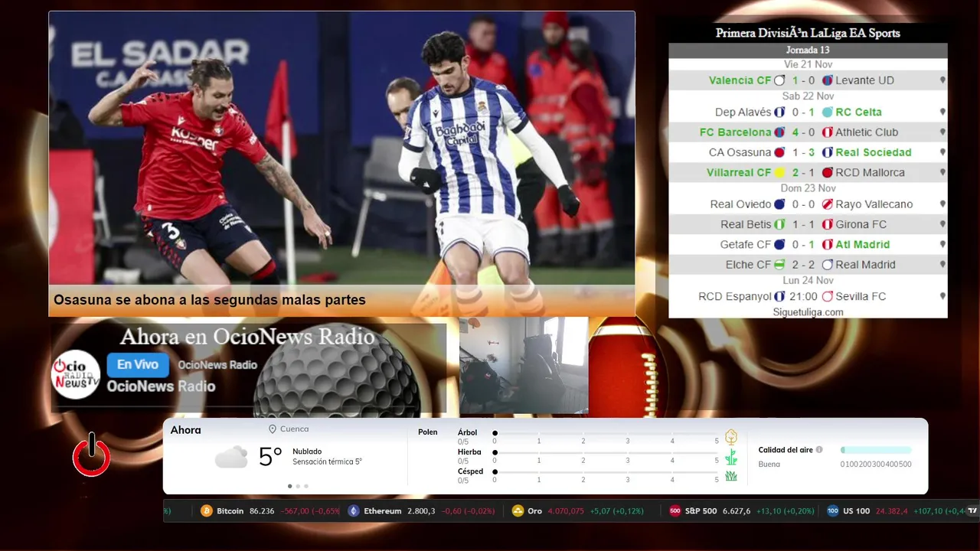980x551 pixels.
Task: Open the OcioNews Radio TV logo
Action: [76, 374]
